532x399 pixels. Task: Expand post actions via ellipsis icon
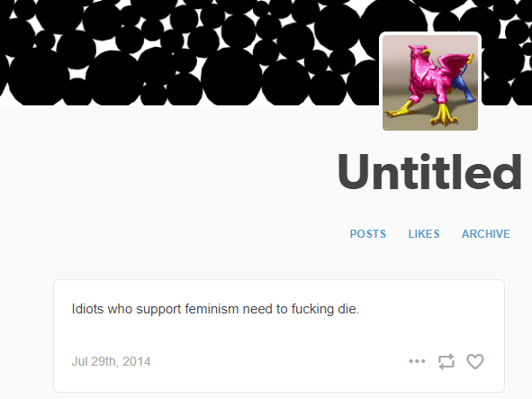417,361
